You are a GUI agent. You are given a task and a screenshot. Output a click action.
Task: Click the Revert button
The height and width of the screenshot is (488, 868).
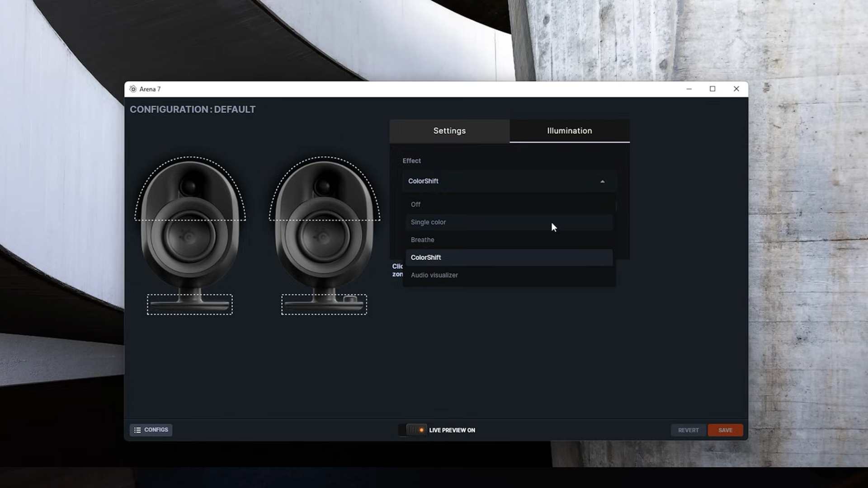(x=688, y=430)
